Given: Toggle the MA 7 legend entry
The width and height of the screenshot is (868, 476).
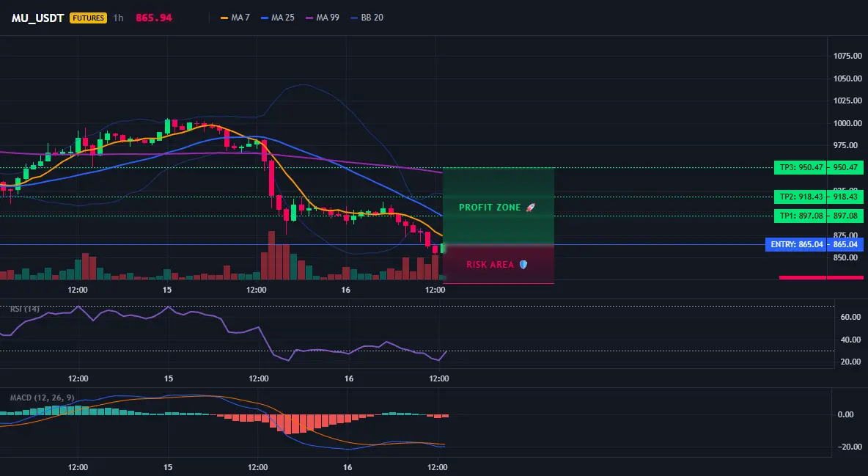Looking at the screenshot, I should (235, 18).
